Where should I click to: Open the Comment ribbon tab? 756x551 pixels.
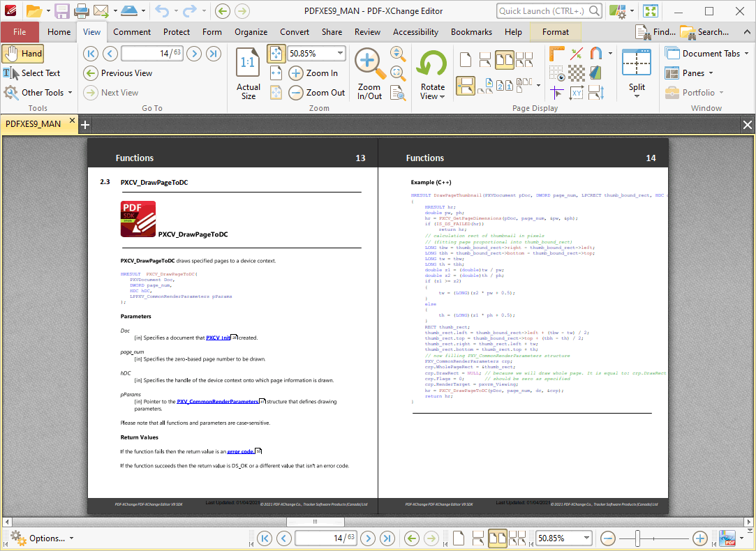click(x=132, y=32)
